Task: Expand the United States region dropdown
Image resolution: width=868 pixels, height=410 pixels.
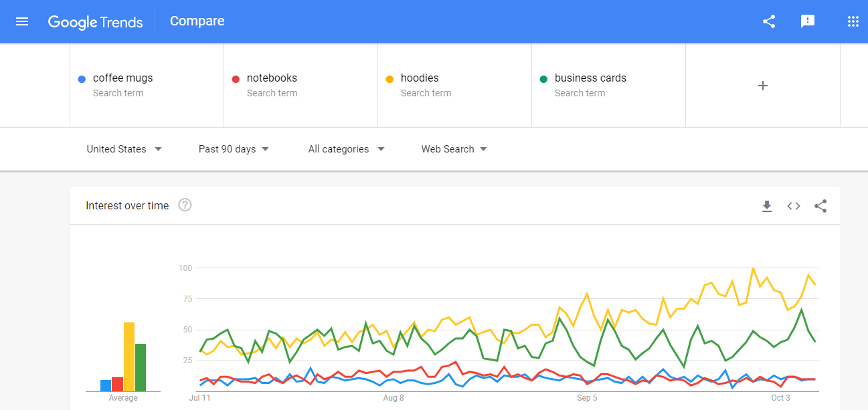Action: [x=124, y=149]
